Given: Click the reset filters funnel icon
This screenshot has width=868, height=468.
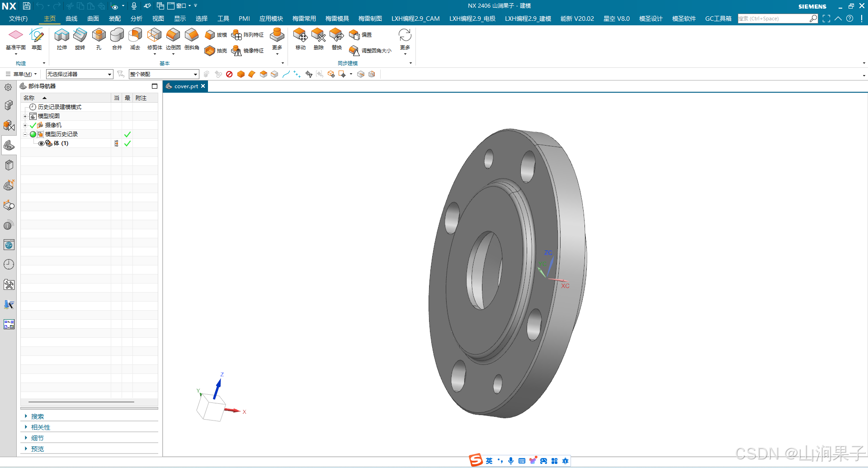Looking at the screenshot, I should tap(121, 74).
